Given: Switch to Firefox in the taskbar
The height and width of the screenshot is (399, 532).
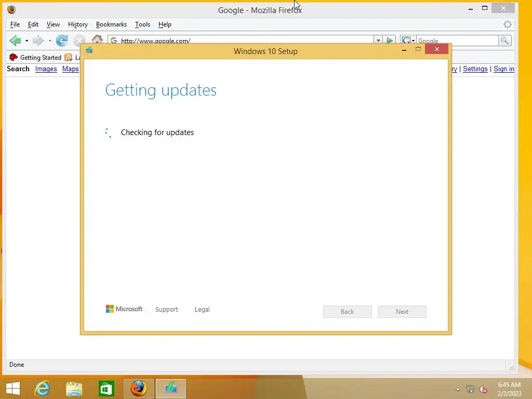Looking at the screenshot, I should pyautogui.click(x=138, y=389).
